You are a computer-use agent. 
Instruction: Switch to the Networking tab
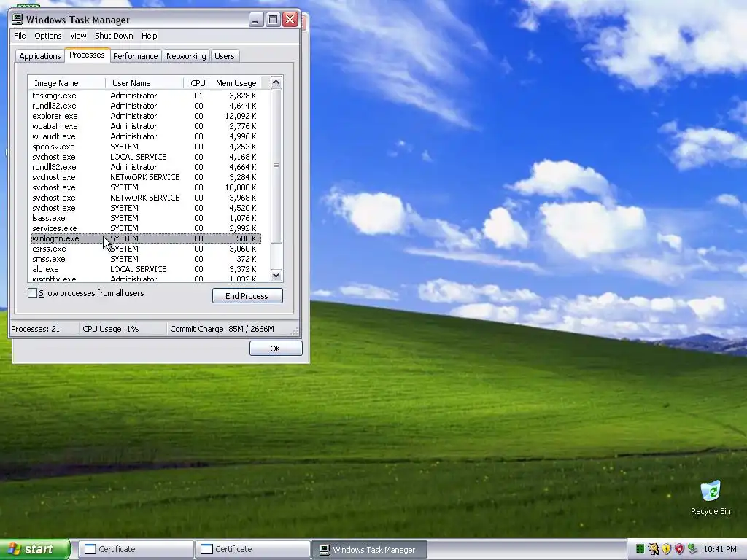point(186,55)
